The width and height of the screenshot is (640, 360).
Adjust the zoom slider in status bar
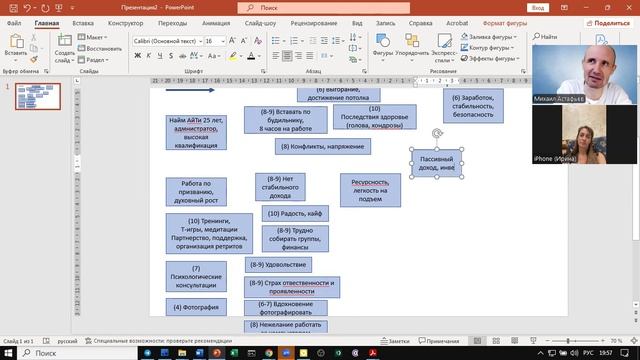point(567,341)
